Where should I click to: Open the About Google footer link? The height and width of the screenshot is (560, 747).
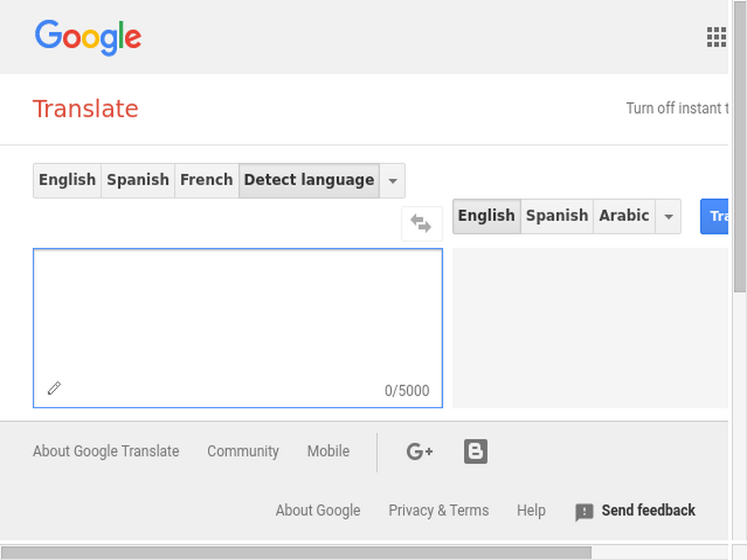pos(318,510)
